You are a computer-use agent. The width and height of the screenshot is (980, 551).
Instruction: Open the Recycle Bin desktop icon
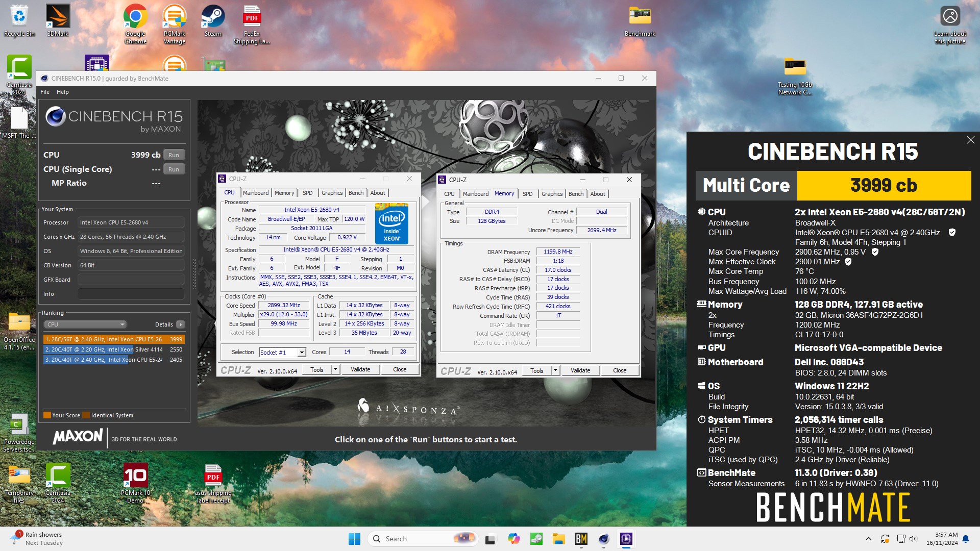click(19, 20)
